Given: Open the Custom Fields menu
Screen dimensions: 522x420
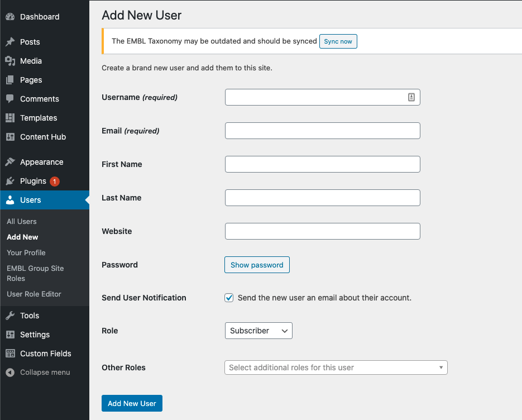Looking at the screenshot, I should click(x=46, y=354).
